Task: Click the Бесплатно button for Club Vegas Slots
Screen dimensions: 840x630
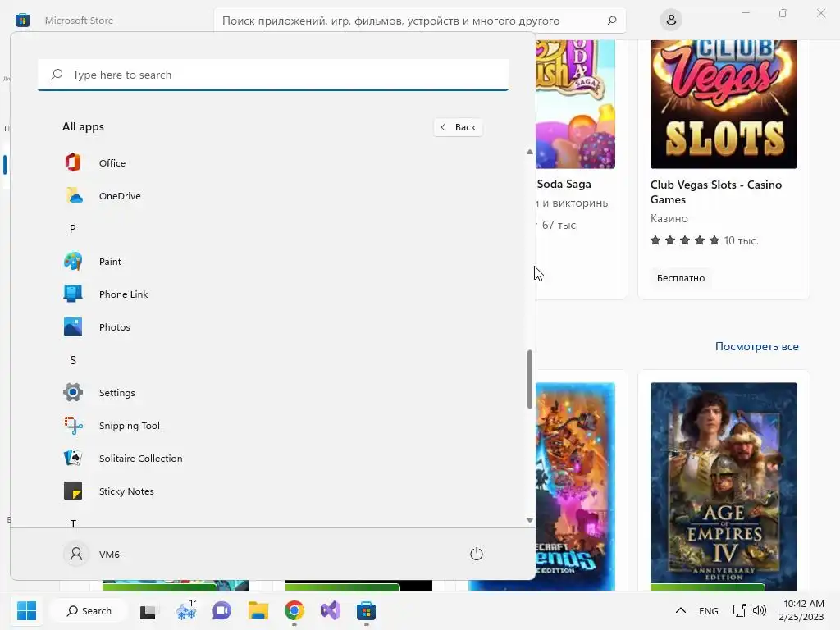Action: click(x=681, y=278)
